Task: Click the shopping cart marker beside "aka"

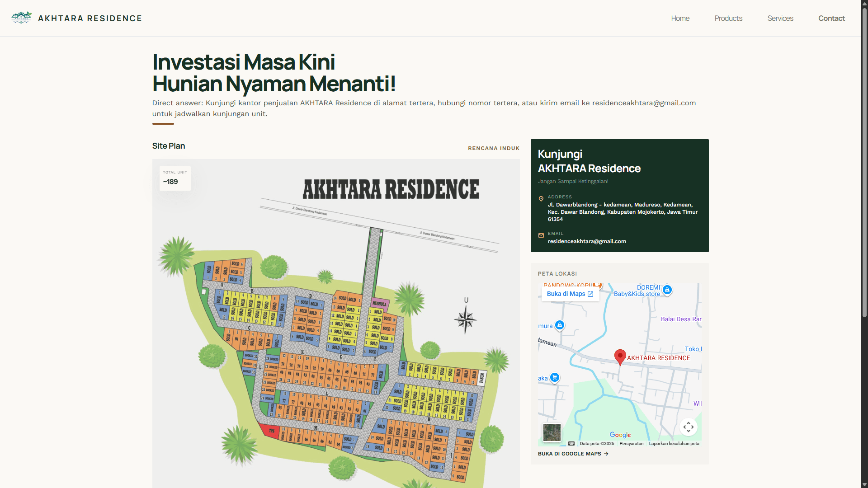Action: click(555, 377)
